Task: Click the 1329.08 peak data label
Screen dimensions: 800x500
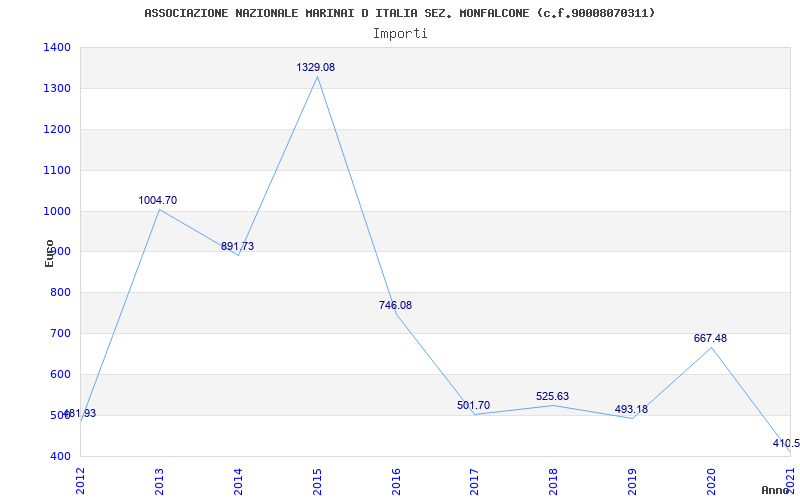Action: pyautogui.click(x=316, y=67)
